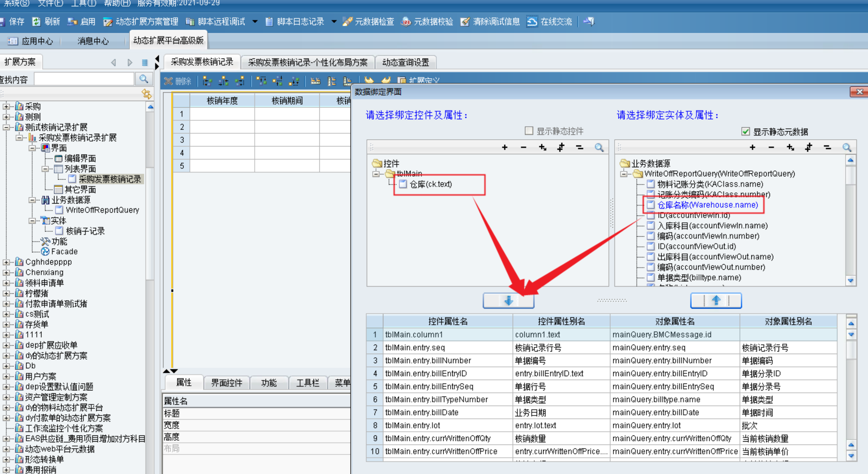This screenshot has width=868, height=474.
Task: Expand the 采购 tree node
Action: [6, 107]
